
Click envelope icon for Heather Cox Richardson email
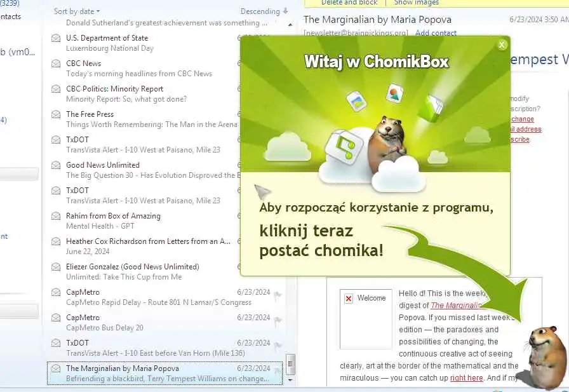56,241
